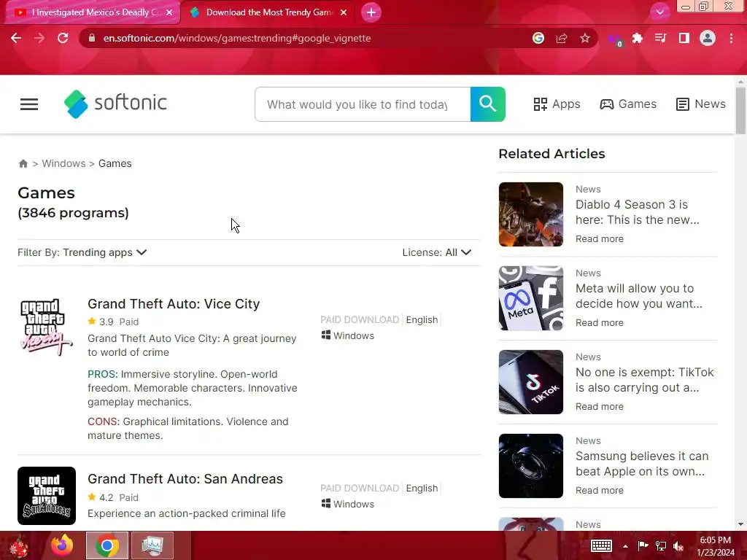Click the Softonic logo
The height and width of the screenshot is (560, 747).
click(115, 104)
